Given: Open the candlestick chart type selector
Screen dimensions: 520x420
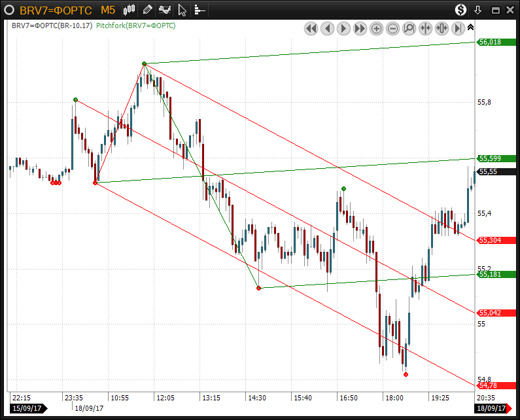Looking at the screenshot, I should [x=130, y=10].
